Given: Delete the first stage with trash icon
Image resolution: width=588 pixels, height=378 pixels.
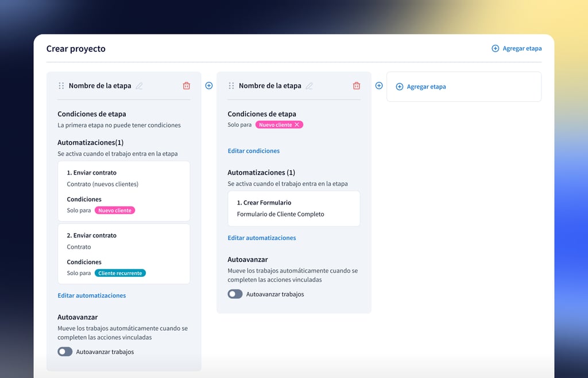Looking at the screenshot, I should pos(186,86).
